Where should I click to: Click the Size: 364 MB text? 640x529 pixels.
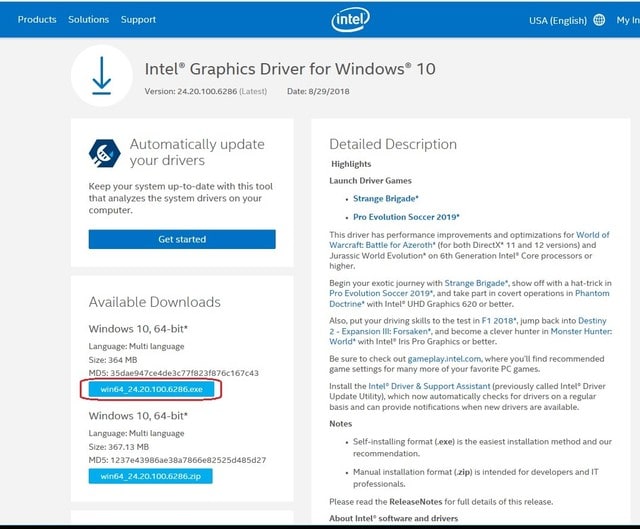[x=113, y=360]
